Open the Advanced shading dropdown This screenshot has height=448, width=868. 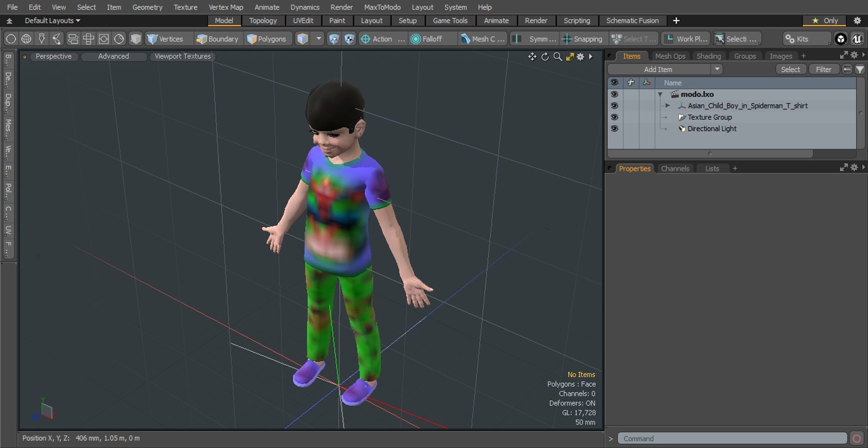[113, 57]
